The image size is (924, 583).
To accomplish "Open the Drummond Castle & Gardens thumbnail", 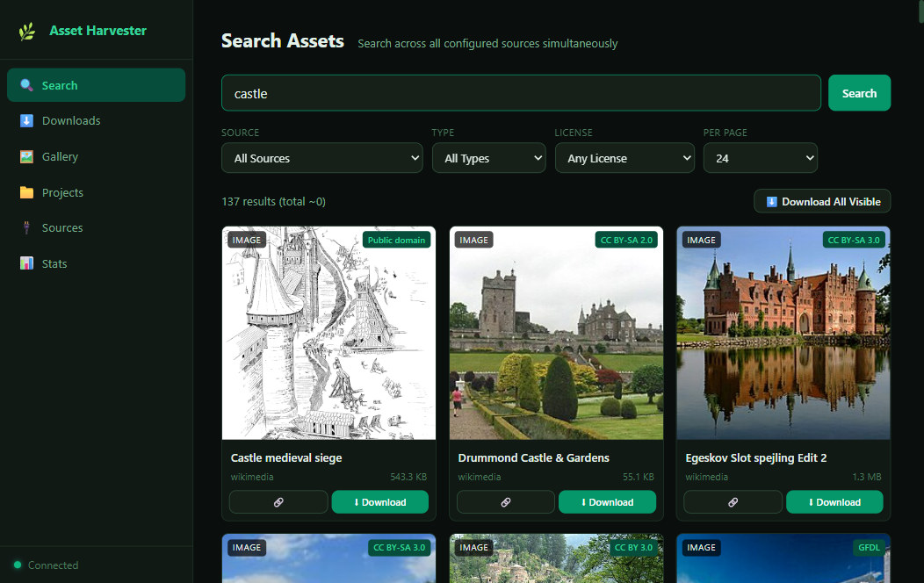I will [x=556, y=334].
